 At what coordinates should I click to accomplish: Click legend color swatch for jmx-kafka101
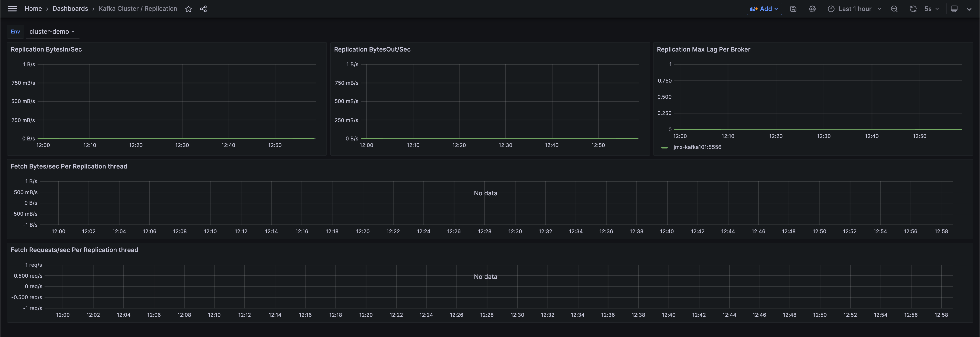[665, 147]
